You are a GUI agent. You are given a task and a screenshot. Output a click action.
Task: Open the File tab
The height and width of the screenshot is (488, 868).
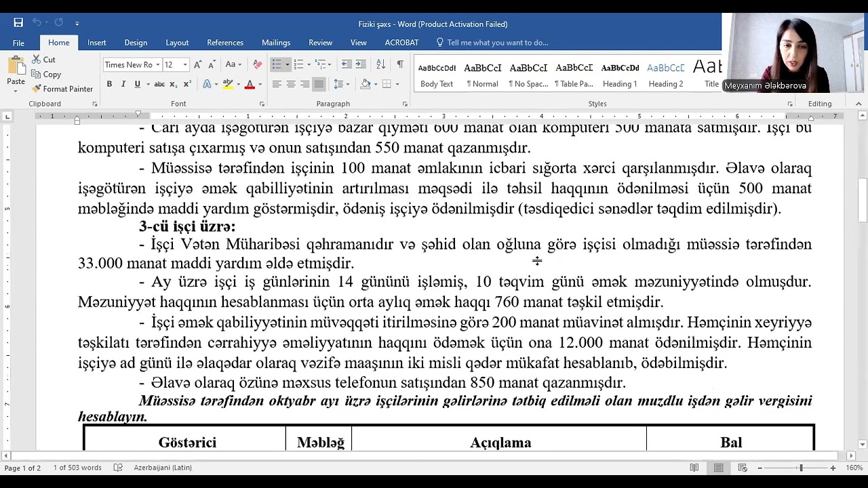(18, 43)
